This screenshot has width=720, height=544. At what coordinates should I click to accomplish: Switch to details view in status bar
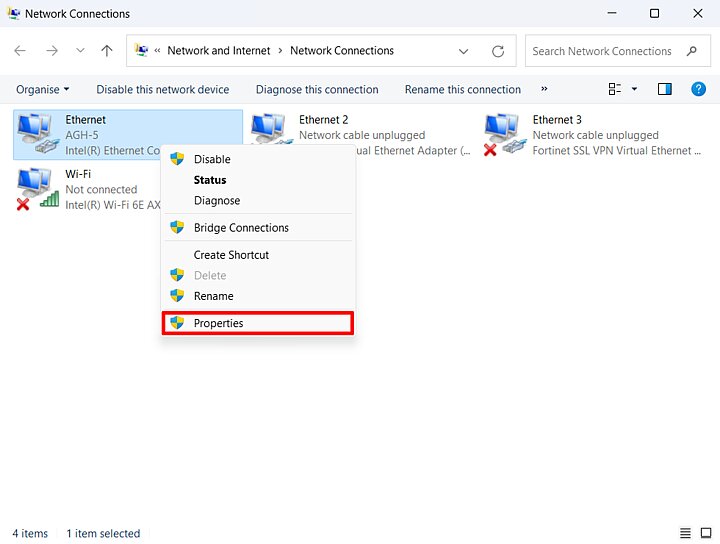685,533
